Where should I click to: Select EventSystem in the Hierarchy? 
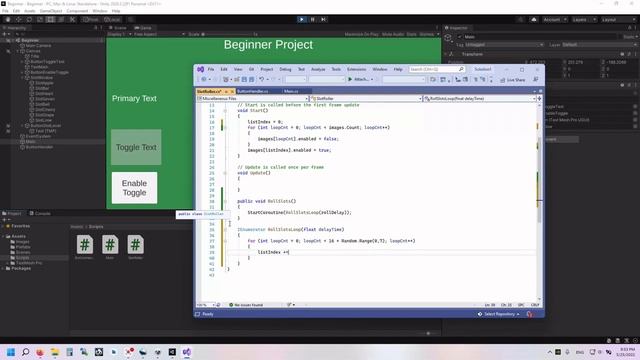coord(38,136)
